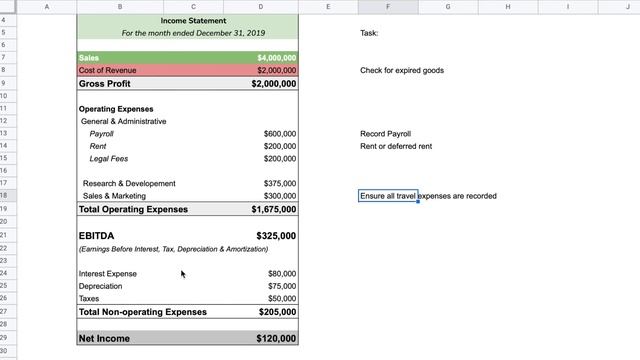This screenshot has height=360, width=640.
Task: Select column H header
Action: click(x=508, y=7)
